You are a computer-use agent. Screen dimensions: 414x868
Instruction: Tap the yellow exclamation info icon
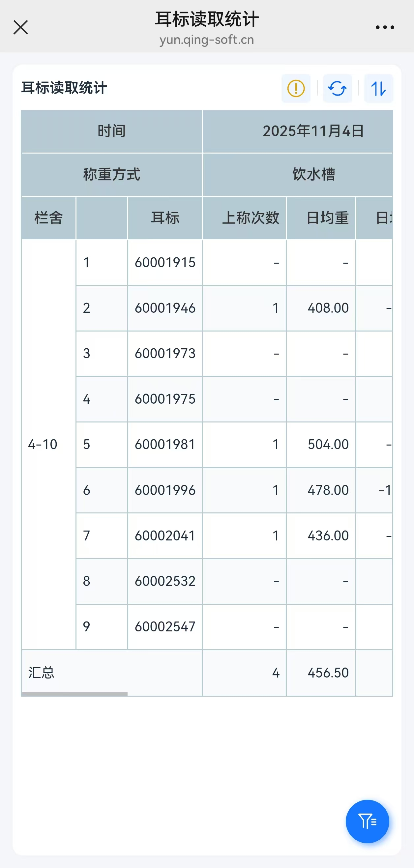coord(296,88)
